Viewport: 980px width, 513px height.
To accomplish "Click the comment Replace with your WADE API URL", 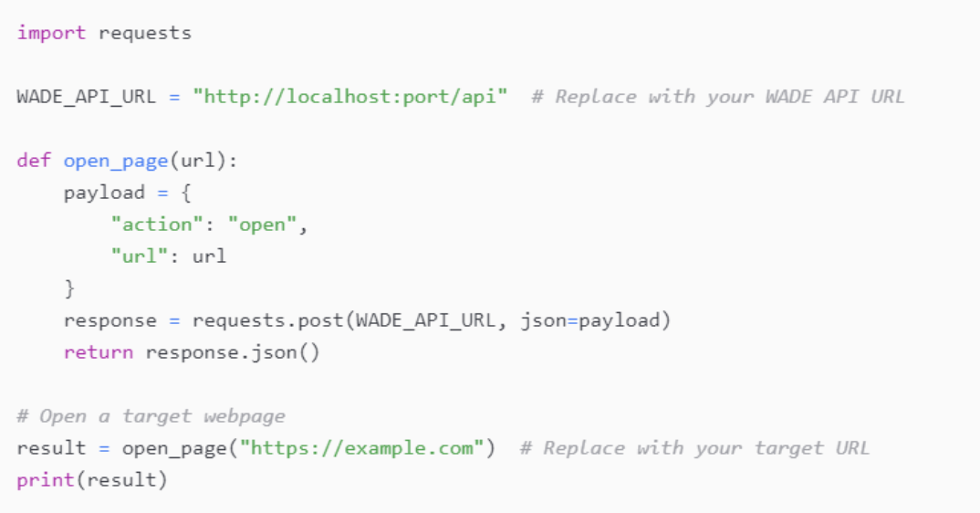I will coord(717,97).
